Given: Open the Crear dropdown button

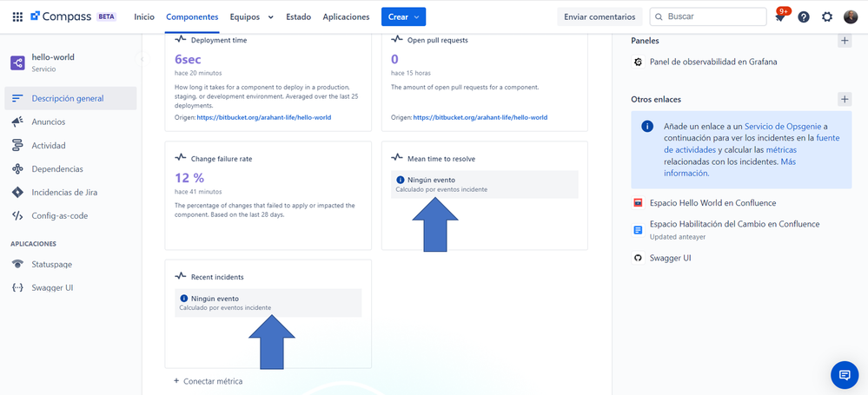Looking at the screenshot, I should pos(403,16).
